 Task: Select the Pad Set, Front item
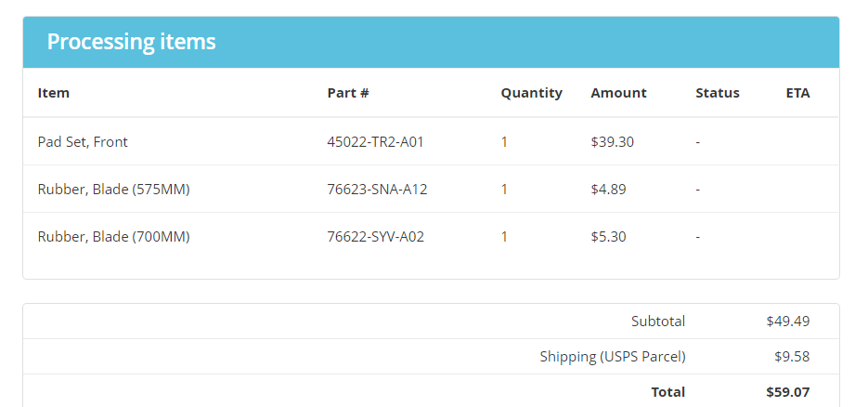pos(83,142)
